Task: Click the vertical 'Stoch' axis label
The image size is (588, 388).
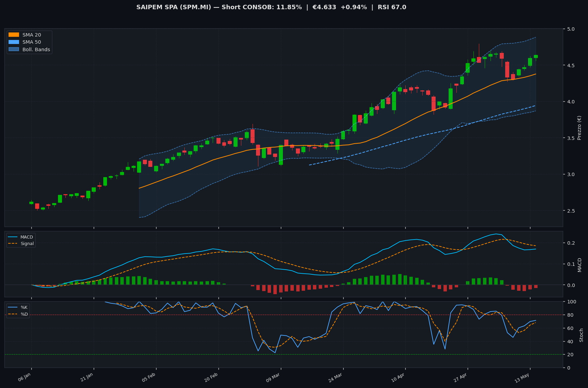Action: coord(582,335)
